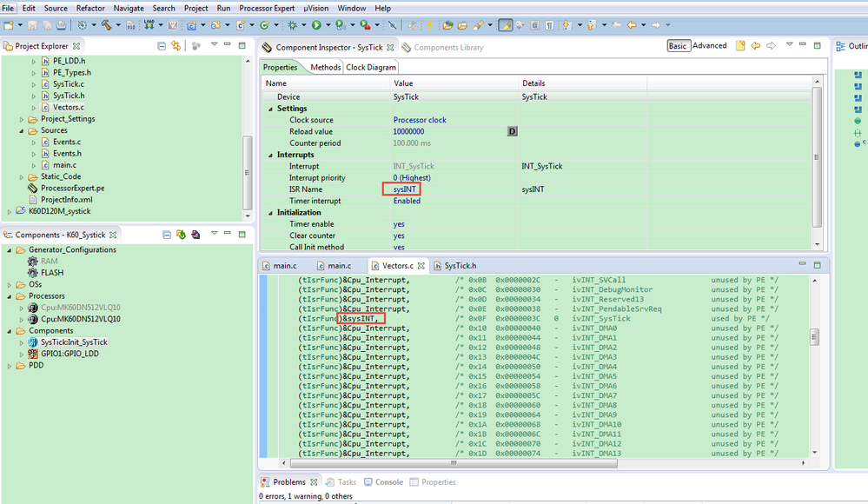Switch Component Inspector to Advanced view
Image resolution: width=868 pixels, height=504 pixels.
pos(710,46)
